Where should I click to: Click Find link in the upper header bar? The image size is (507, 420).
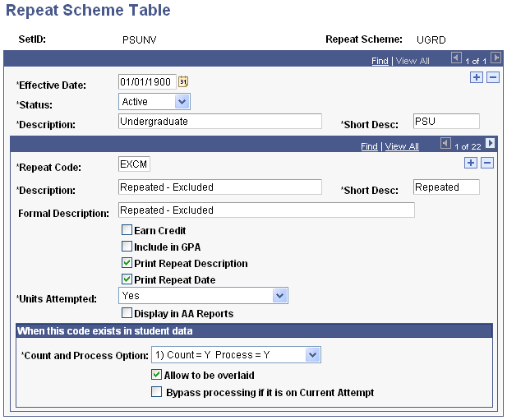pyautogui.click(x=380, y=61)
